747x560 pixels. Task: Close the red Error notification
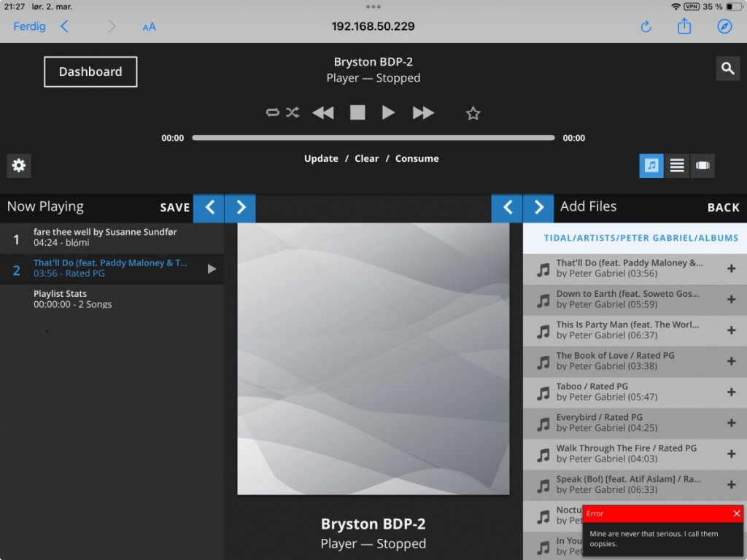(737, 513)
